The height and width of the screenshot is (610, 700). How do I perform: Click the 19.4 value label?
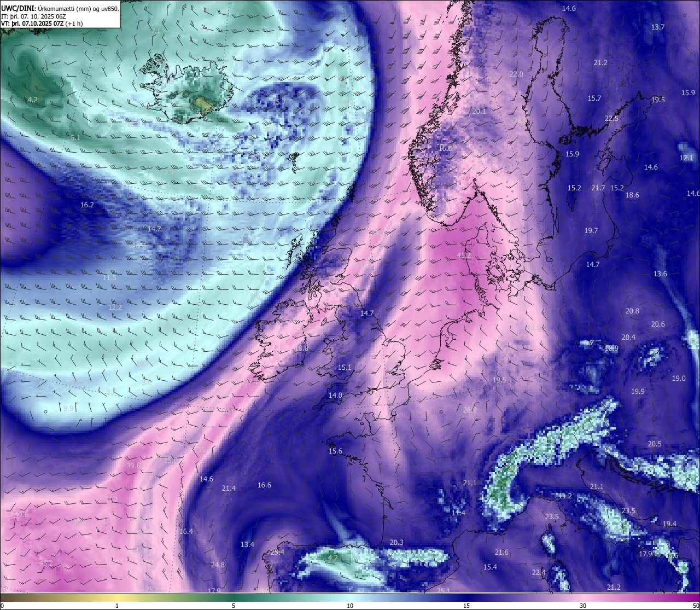tap(669, 524)
